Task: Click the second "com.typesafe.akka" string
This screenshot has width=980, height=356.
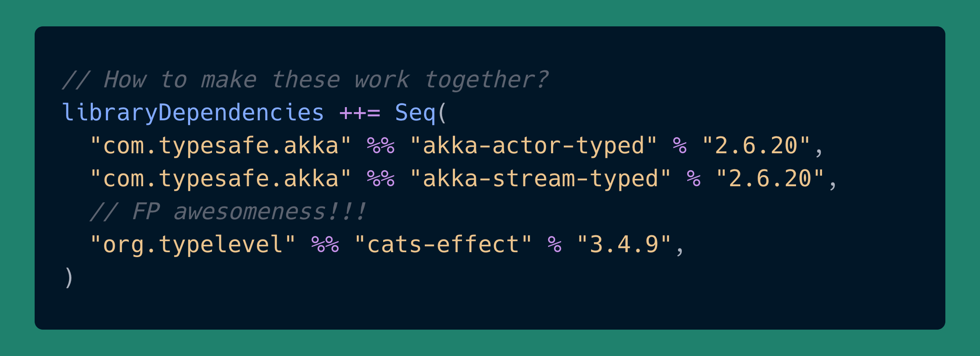Action: click(221, 179)
